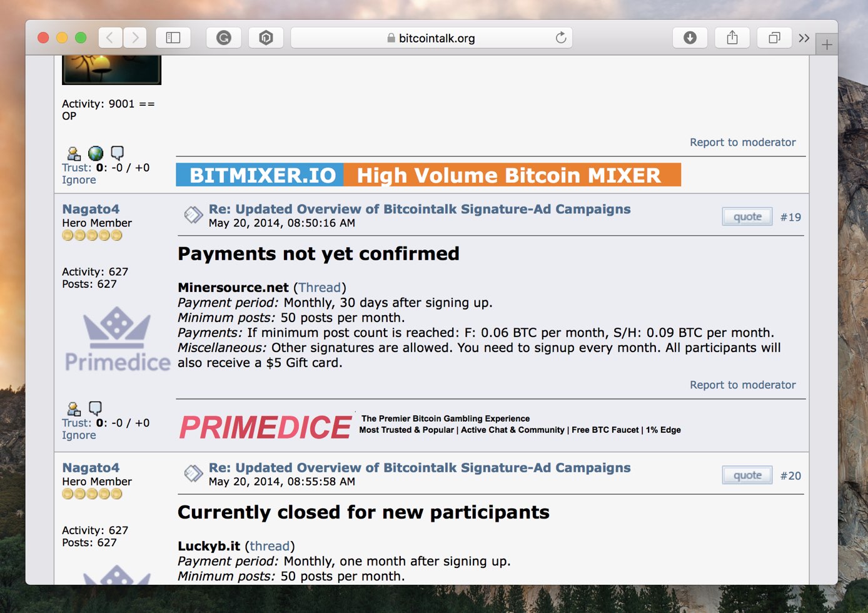868x613 pixels.
Task: Visit the OP's website via globe icon
Action: pos(96,153)
